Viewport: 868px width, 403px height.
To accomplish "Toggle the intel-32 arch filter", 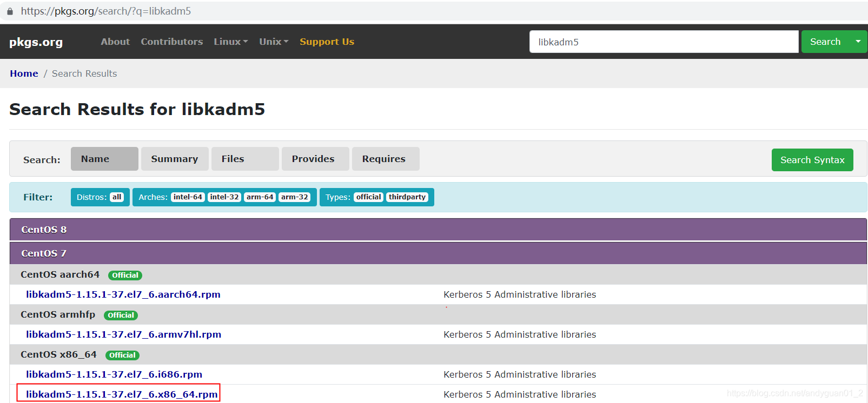I will click(224, 197).
